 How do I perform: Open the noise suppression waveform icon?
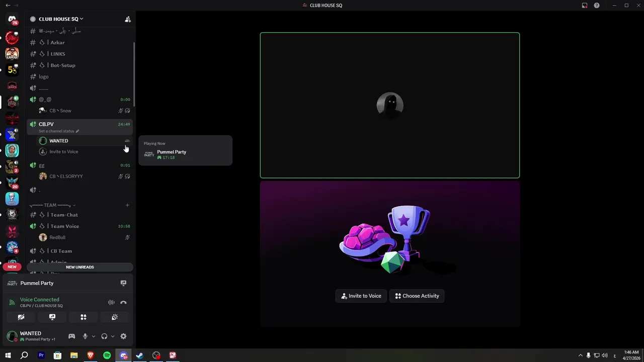[x=111, y=302]
